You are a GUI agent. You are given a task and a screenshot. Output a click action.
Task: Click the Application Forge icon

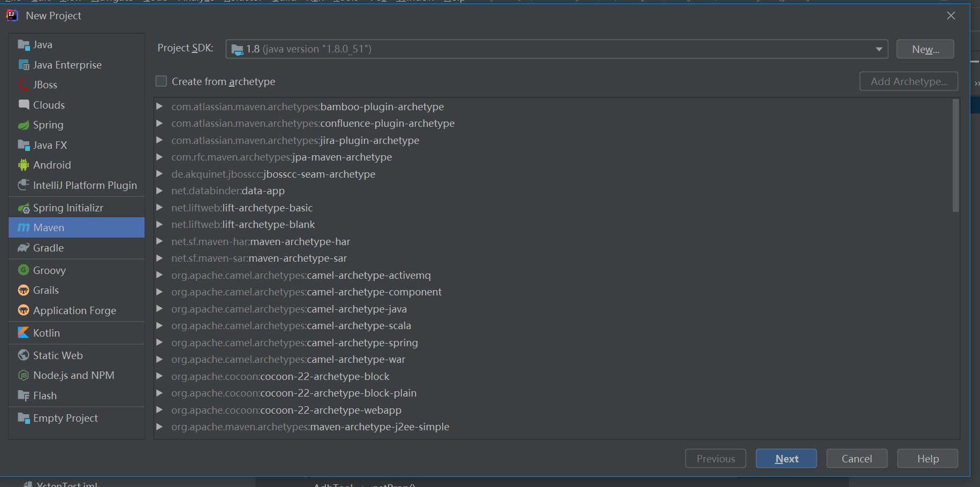pyautogui.click(x=24, y=310)
